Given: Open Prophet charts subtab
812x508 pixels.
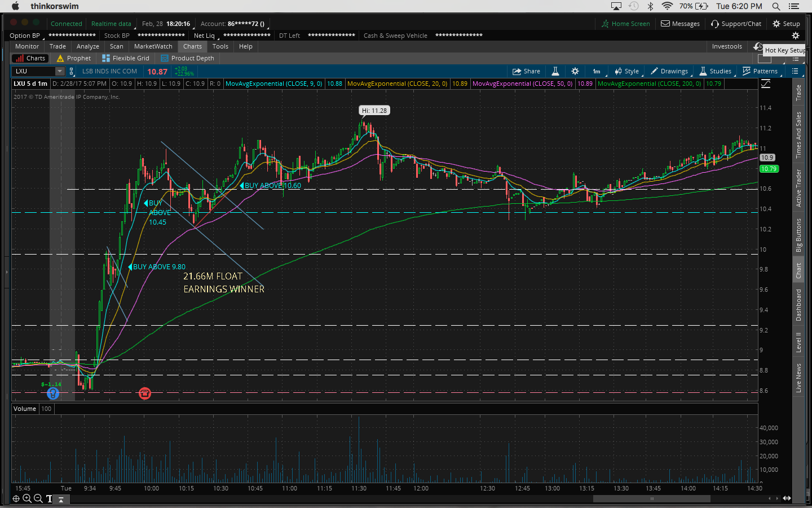Looking at the screenshot, I should point(74,58).
